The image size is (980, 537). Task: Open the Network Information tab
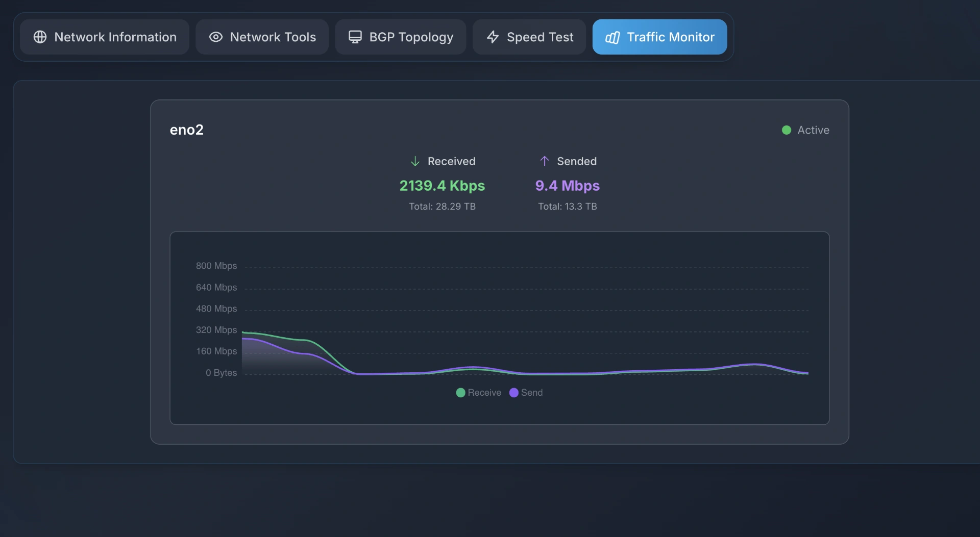pyautogui.click(x=115, y=37)
